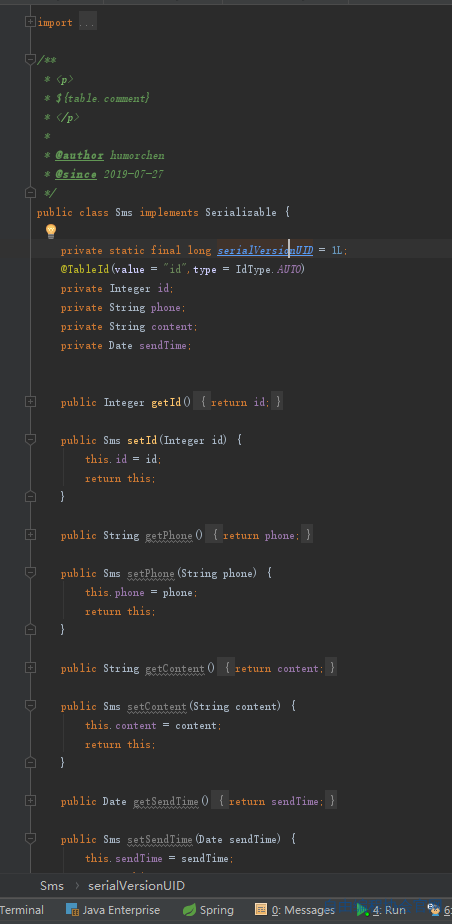Click the author name humorchen
Image resolution: width=452 pixels, height=924 pixels.
pos(137,156)
